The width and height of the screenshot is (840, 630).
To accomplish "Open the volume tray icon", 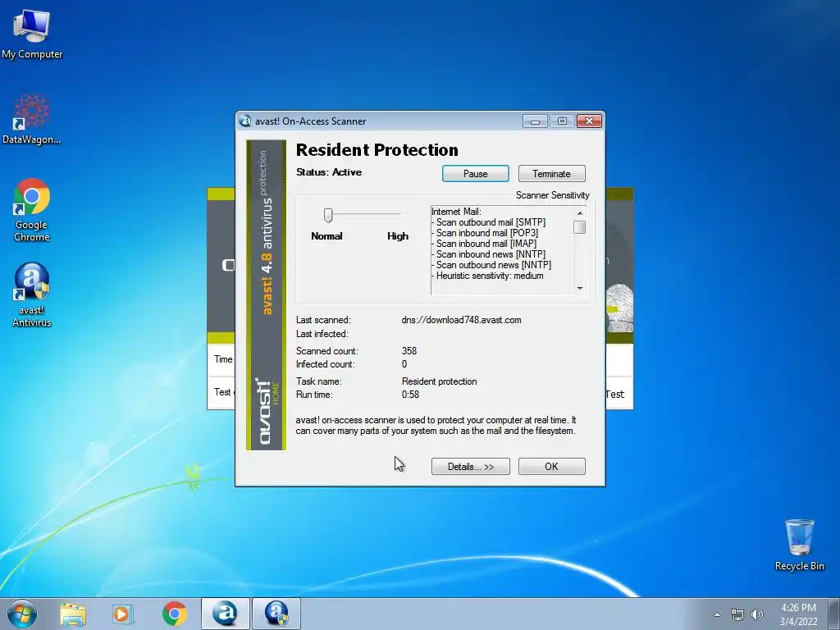I will click(757, 614).
